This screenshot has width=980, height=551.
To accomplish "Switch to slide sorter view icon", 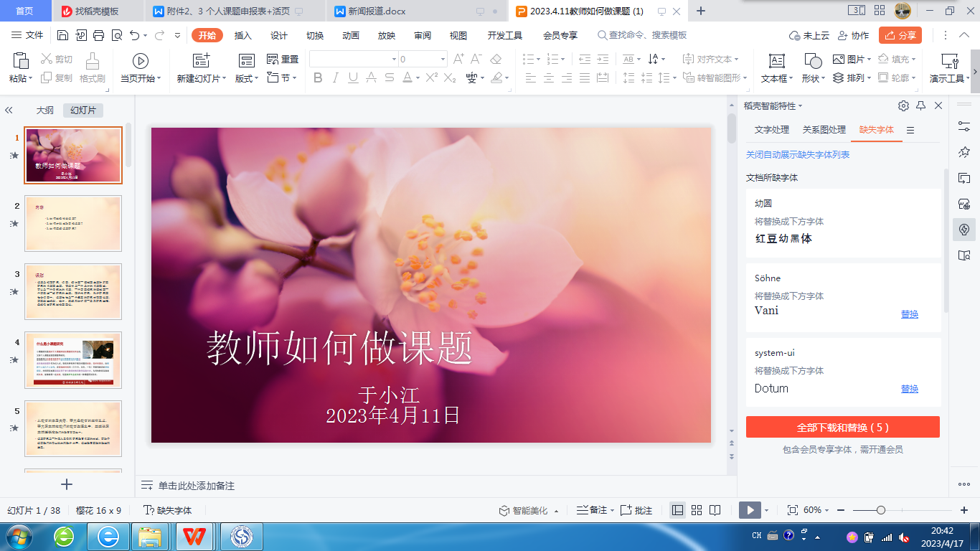I will (697, 510).
